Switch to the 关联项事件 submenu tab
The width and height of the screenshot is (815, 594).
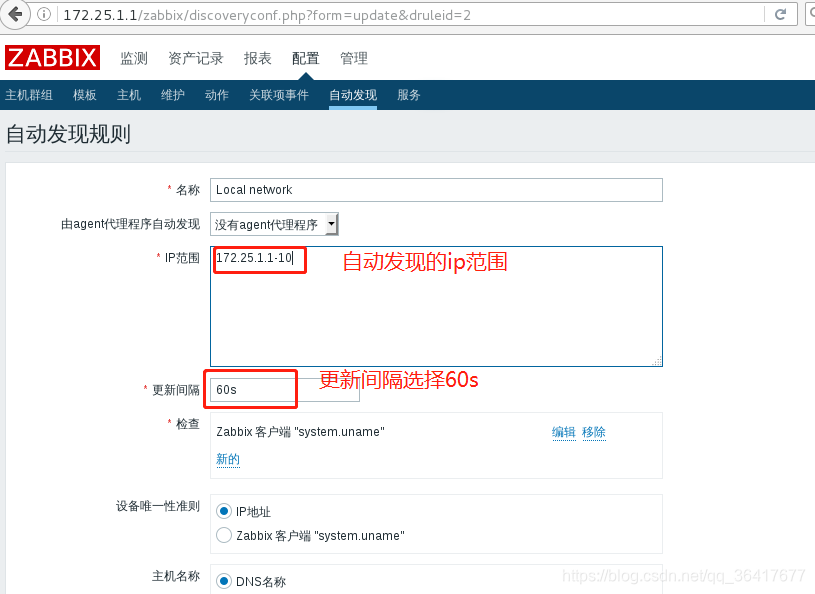[279, 95]
